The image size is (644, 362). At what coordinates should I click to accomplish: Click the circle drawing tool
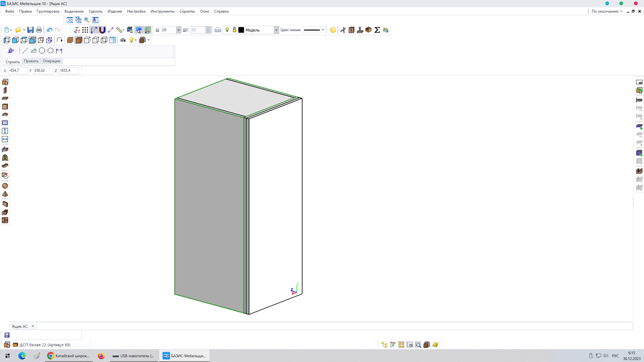click(42, 51)
